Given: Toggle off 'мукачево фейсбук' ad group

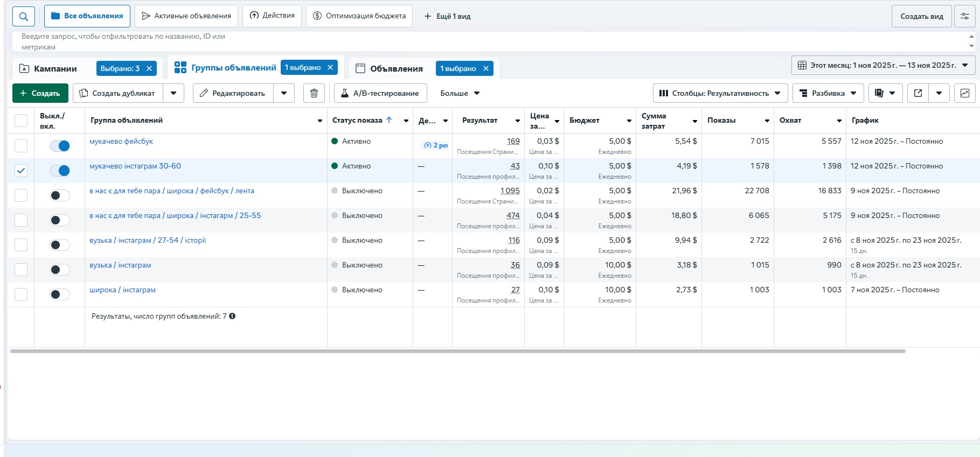Looking at the screenshot, I should pos(60,146).
